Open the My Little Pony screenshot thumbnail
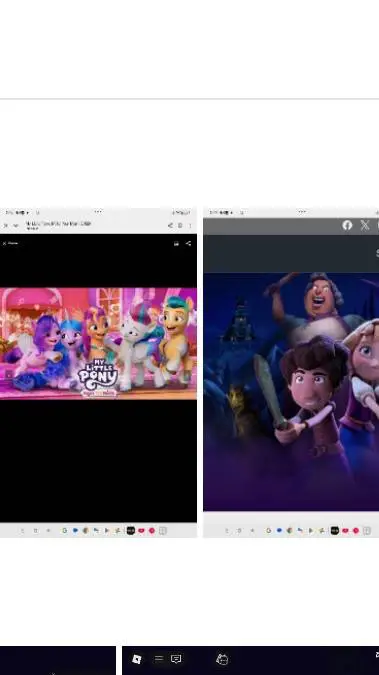Screen dimensions: 379x675 (x=98, y=372)
